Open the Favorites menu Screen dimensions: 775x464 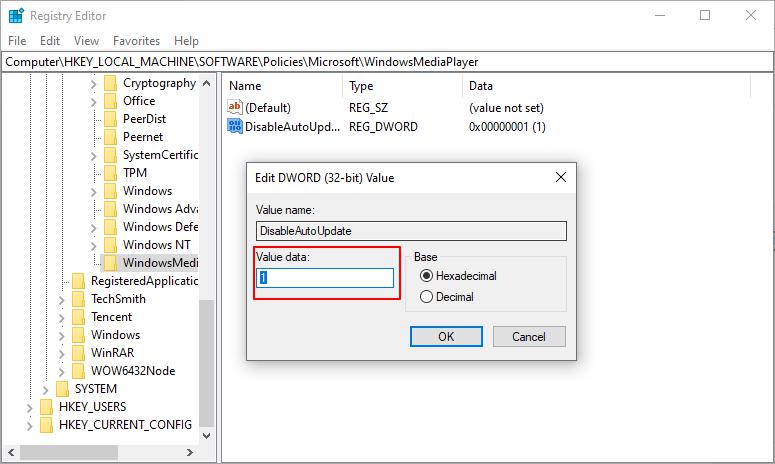coord(136,41)
